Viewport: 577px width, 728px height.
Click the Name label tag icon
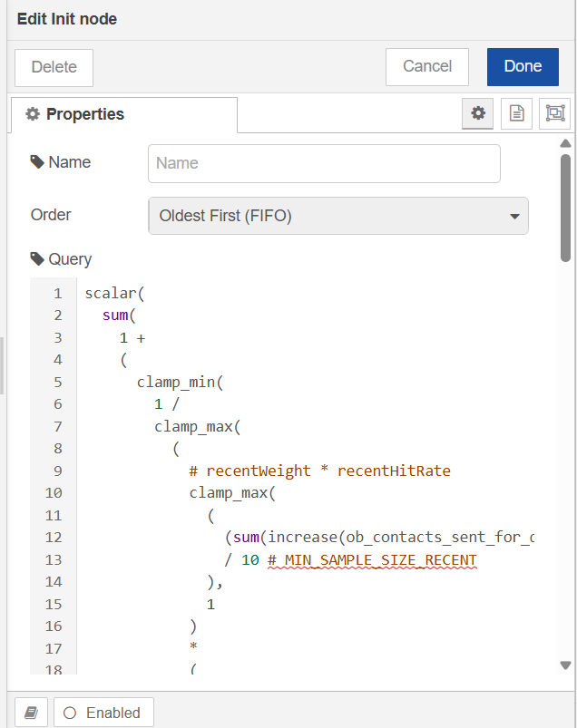(37, 162)
